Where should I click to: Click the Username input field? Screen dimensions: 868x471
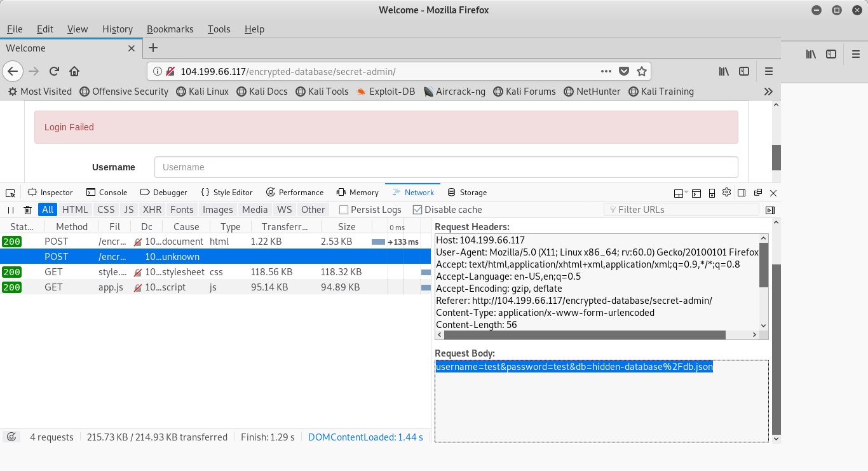coord(446,167)
